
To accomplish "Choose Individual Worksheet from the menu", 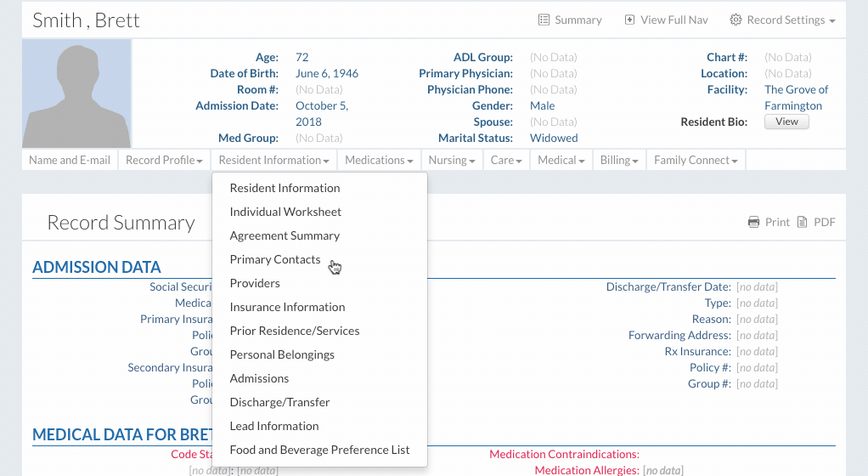I will pos(285,212).
